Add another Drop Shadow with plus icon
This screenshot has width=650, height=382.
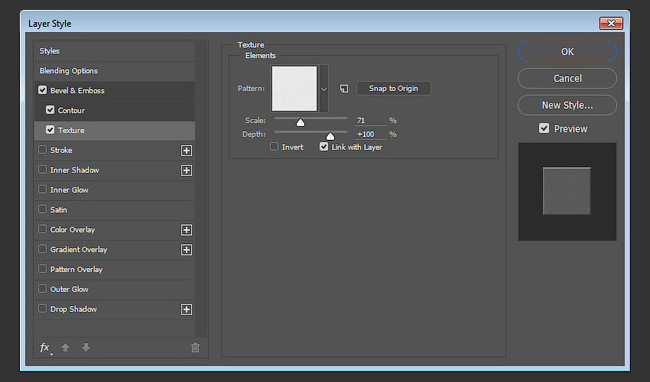click(187, 309)
